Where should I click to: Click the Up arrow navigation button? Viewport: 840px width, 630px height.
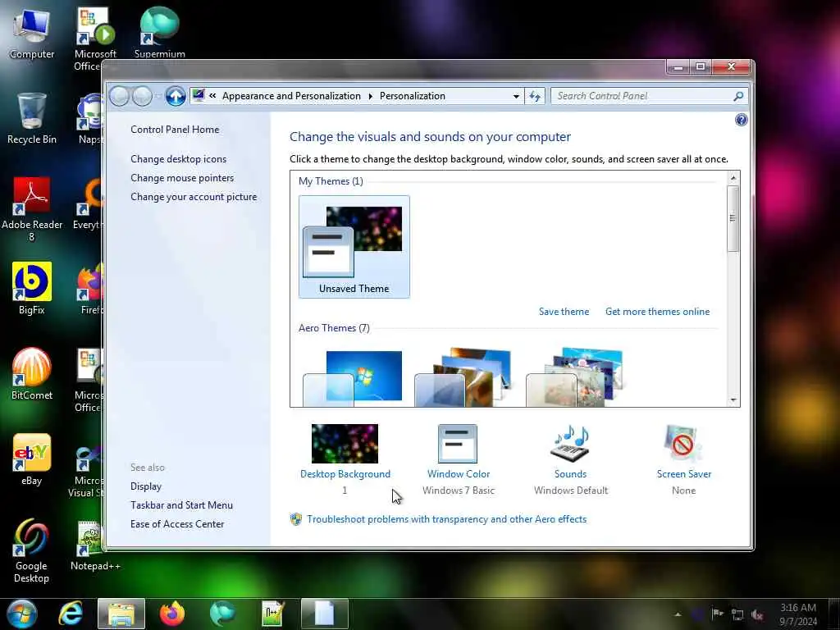click(x=176, y=97)
